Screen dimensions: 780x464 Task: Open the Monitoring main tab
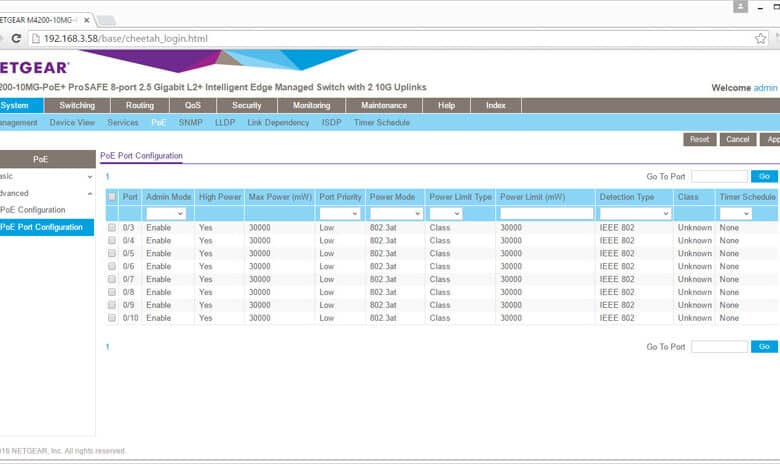tap(311, 105)
